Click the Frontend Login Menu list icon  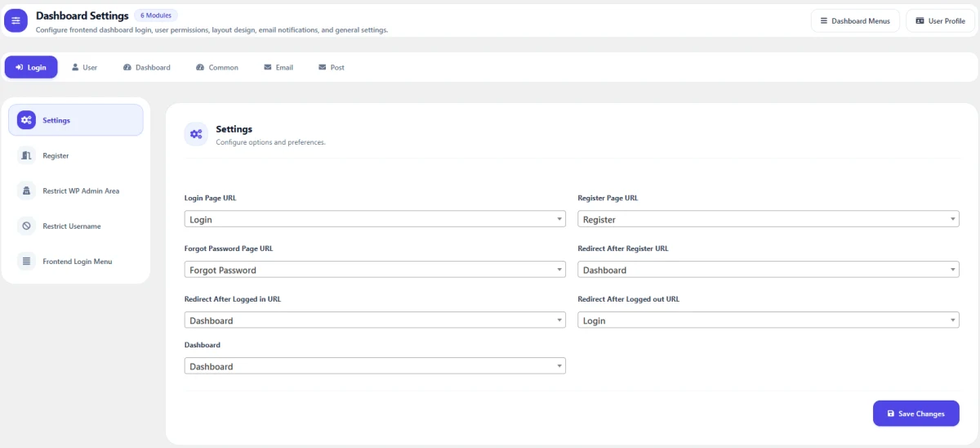pos(27,261)
